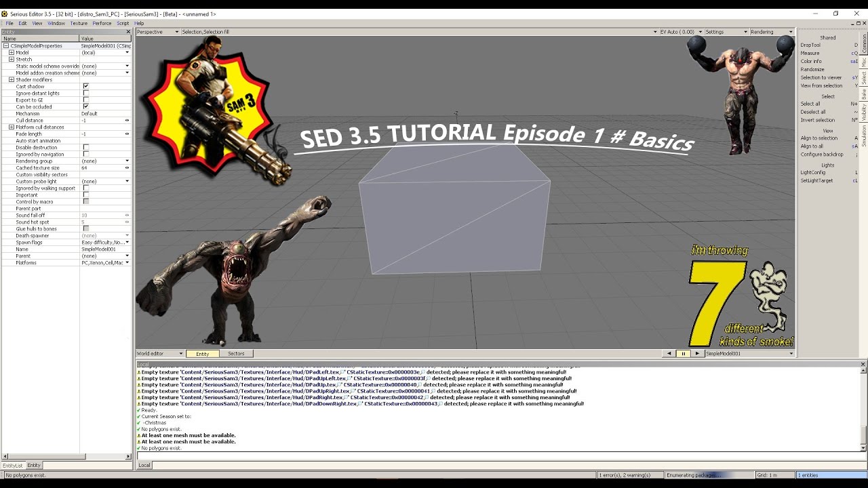Click Invert selection command

click(x=818, y=120)
